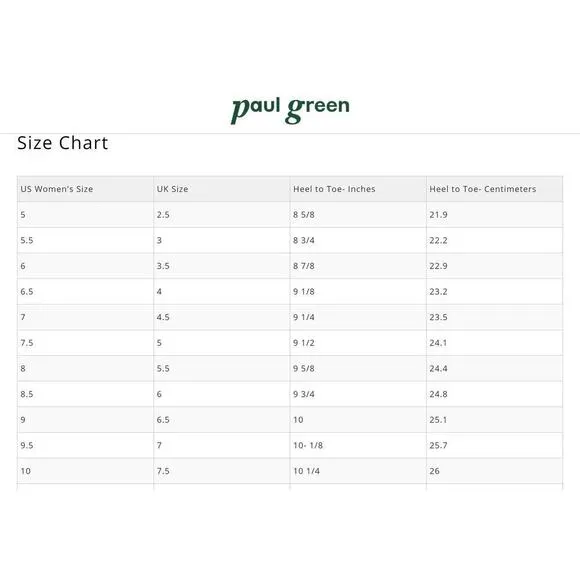This screenshot has width=580, height=580.
Task: Select the 9 5/8 inches cell
Action: pos(358,368)
